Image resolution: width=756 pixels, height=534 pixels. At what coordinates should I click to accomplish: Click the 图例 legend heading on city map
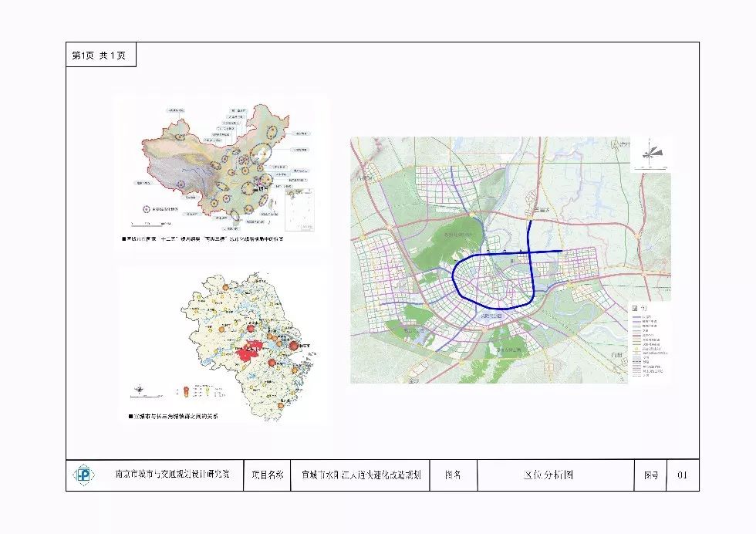[x=640, y=308]
